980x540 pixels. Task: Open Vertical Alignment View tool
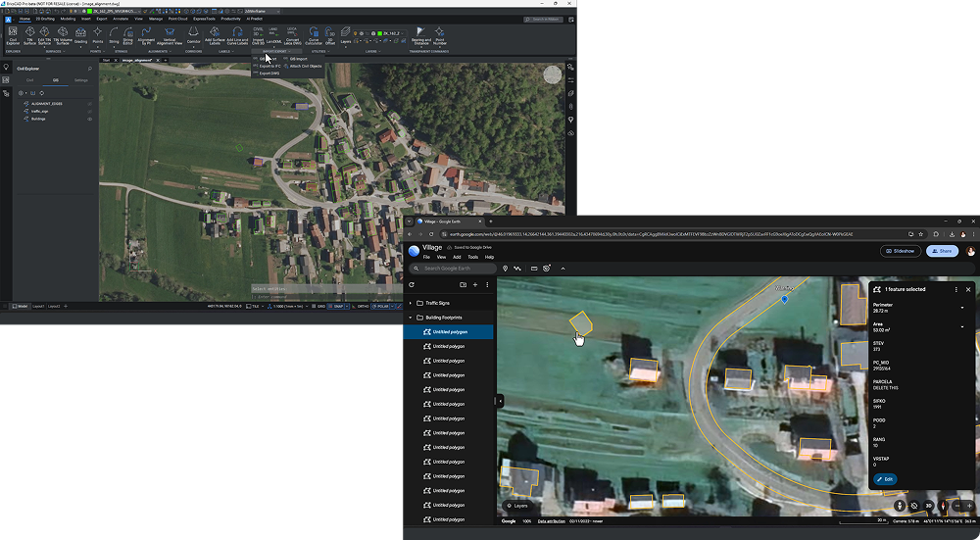tap(170, 35)
